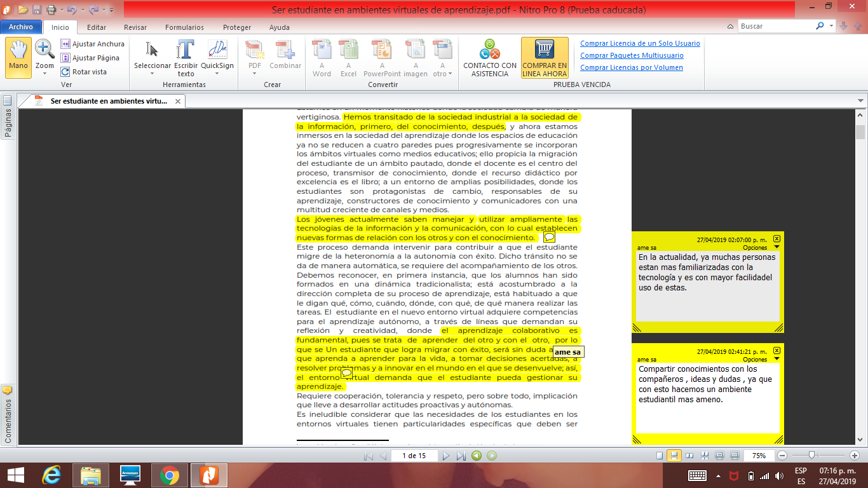Click the print icon in quick access toolbar
The height and width of the screenshot is (488, 868).
(51, 10)
